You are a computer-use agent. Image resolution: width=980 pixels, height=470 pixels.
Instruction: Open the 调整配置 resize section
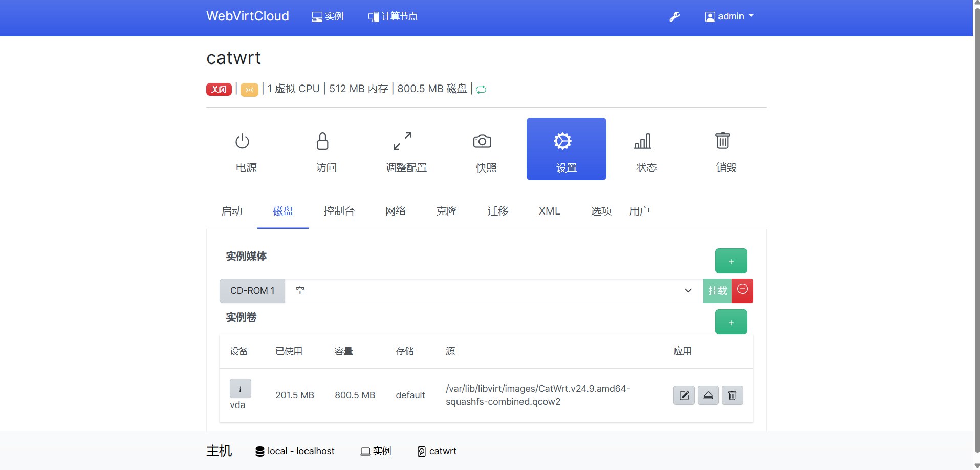pos(406,149)
